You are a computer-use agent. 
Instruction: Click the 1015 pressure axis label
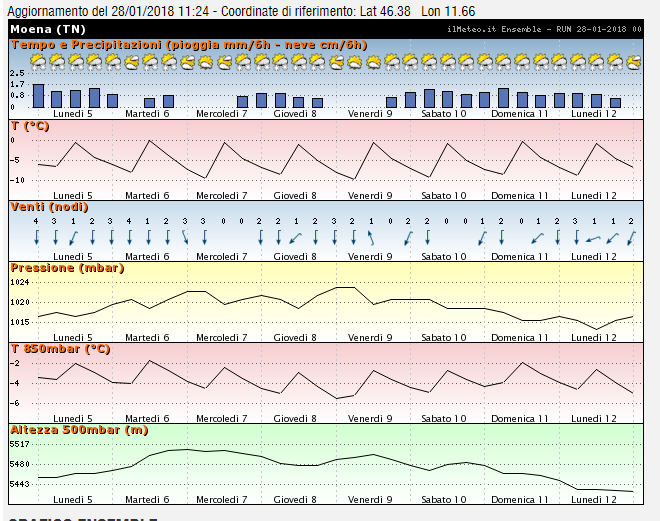(x=19, y=322)
